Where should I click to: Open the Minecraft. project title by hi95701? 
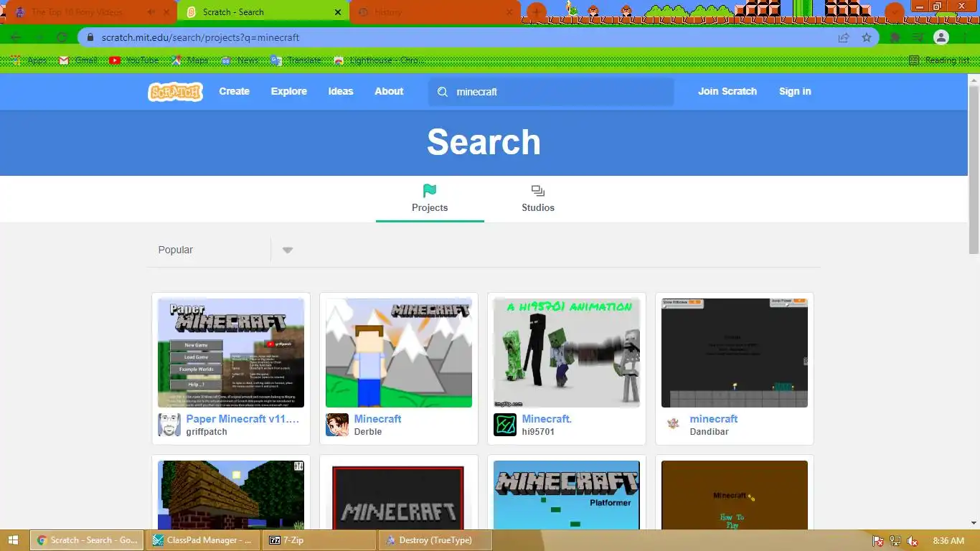pos(547,419)
